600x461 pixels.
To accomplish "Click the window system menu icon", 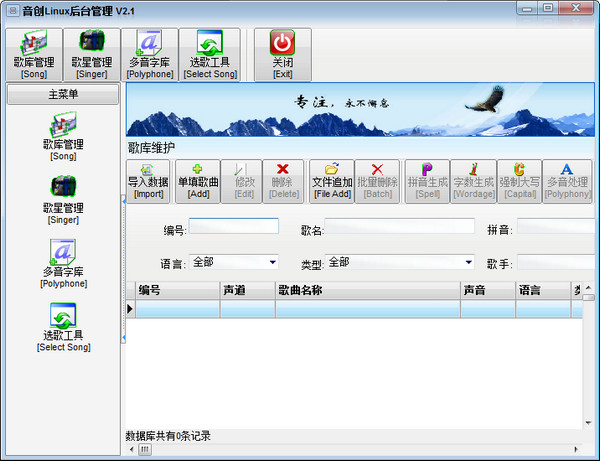I will click(13, 11).
